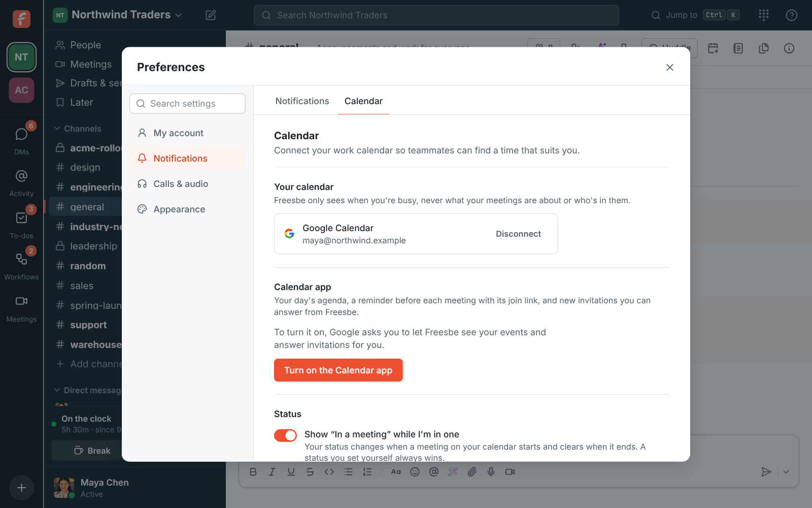
Task: Open send options chevron beside send
Action: 786,472
